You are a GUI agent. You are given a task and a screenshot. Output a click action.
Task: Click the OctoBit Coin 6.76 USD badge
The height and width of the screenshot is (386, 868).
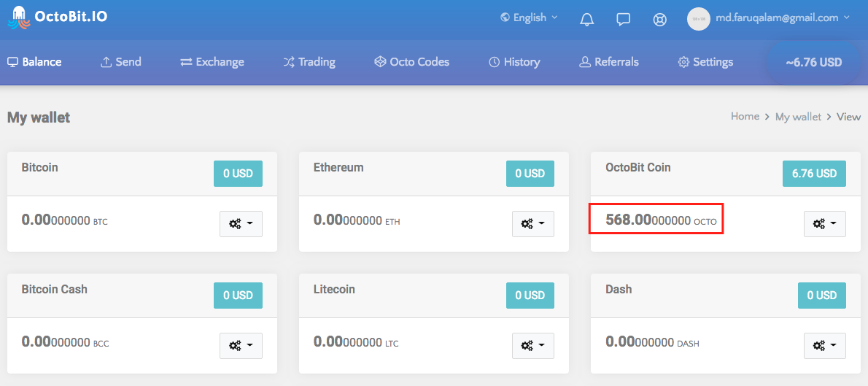(x=814, y=174)
